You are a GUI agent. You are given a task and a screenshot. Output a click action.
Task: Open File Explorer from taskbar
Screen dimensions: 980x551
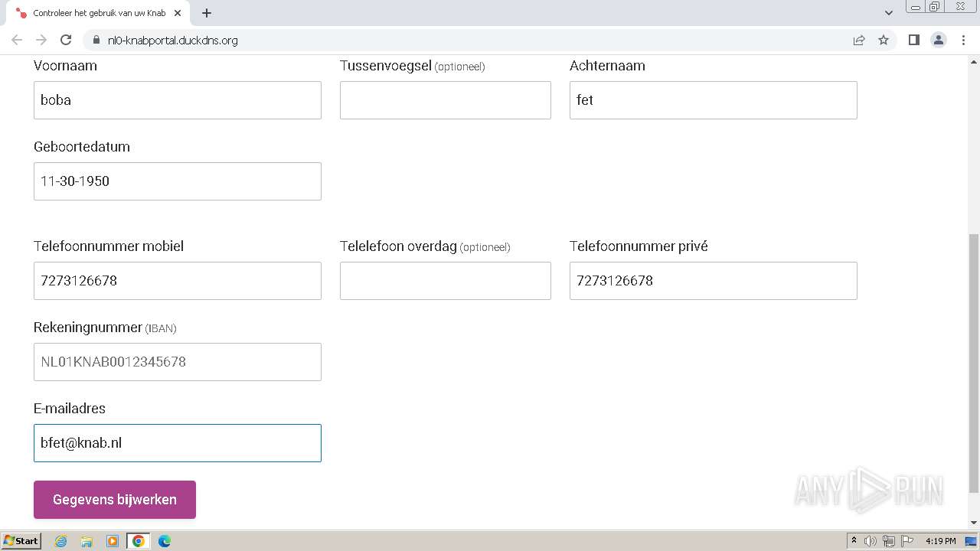point(87,541)
